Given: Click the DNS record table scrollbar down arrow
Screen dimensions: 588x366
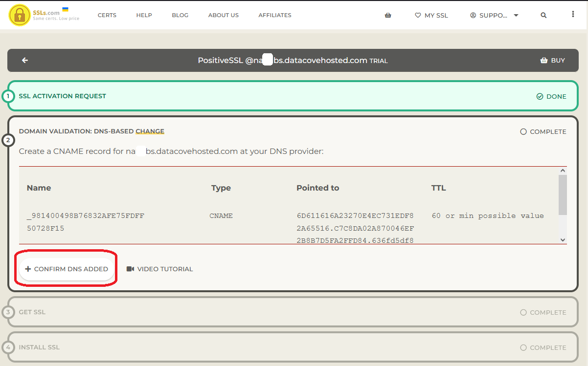Looking at the screenshot, I should 563,240.
